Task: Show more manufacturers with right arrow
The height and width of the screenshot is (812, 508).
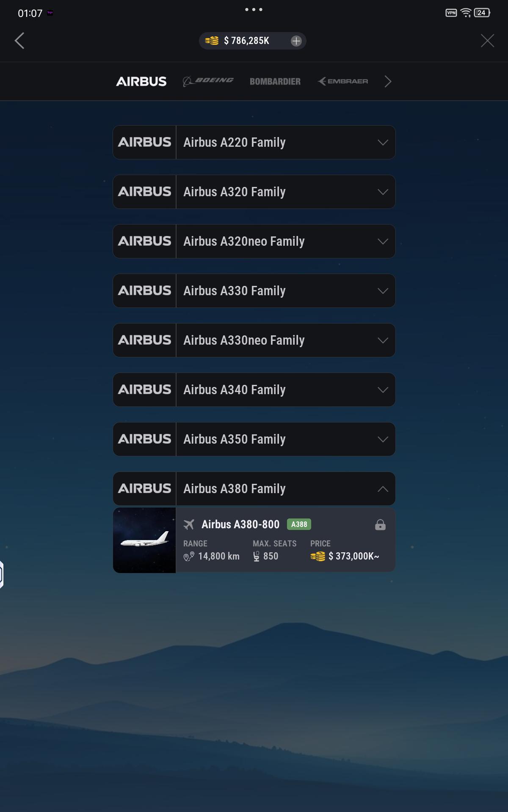Action: (388, 81)
